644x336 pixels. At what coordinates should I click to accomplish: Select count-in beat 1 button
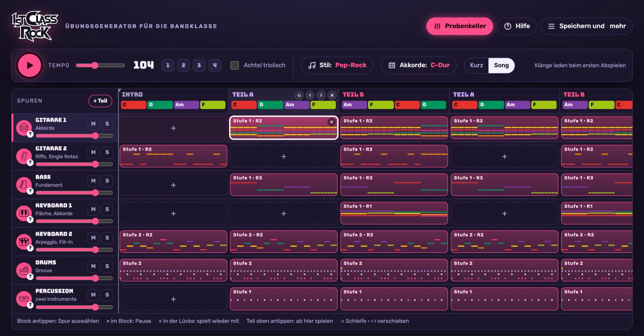[x=168, y=65]
